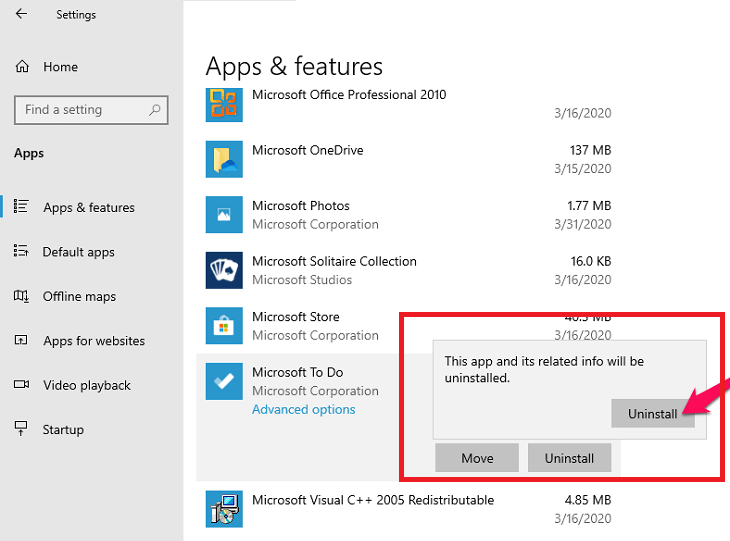Click the 4.85 MB Visual C++ size
This screenshot has height=541, width=730.
click(x=588, y=500)
